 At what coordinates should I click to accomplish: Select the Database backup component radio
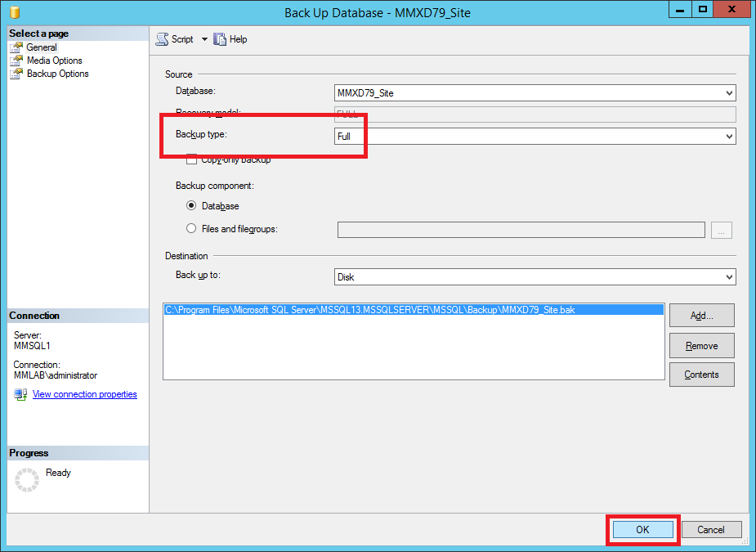coord(191,206)
